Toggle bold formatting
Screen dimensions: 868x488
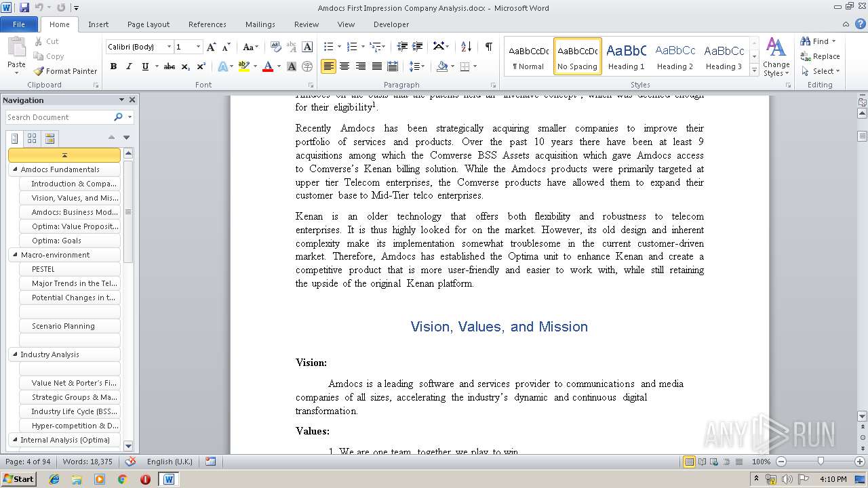113,66
